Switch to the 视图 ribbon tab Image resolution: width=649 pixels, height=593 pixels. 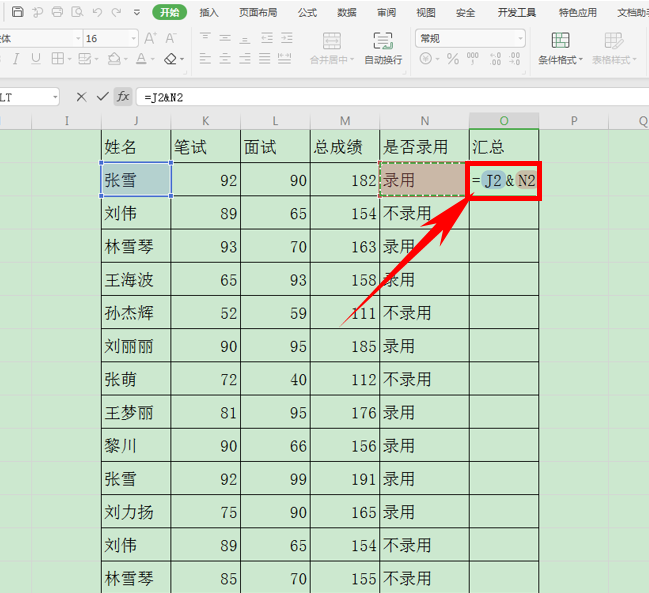[425, 12]
